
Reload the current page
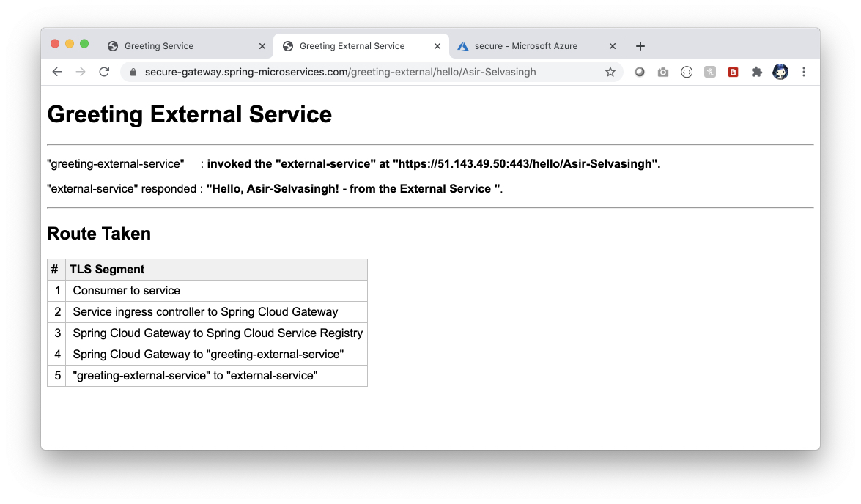(x=104, y=72)
